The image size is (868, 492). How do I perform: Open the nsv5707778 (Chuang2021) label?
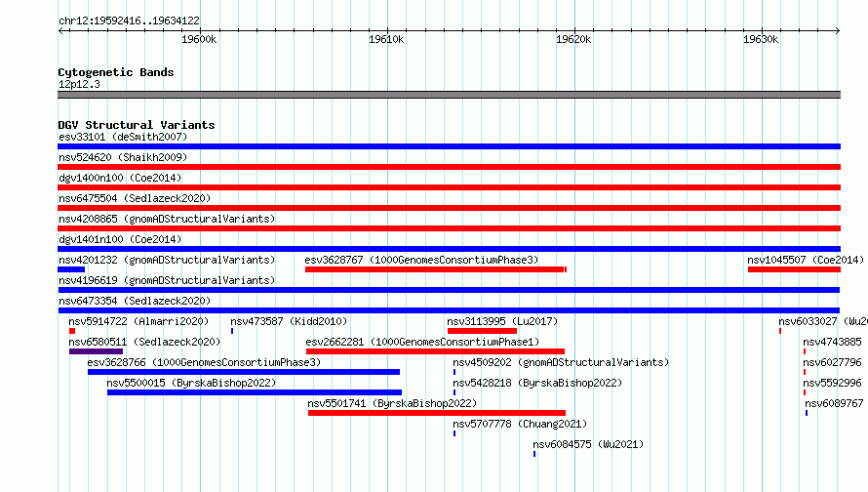click(x=520, y=424)
